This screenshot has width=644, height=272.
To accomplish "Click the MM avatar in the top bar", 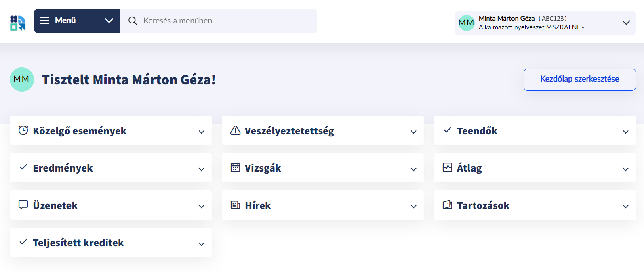I will coord(466,23).
